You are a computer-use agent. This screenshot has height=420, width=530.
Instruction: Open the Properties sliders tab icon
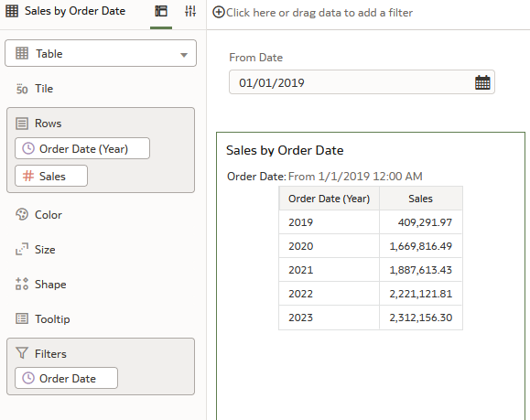pyautogui.click(x=190, y=11)
